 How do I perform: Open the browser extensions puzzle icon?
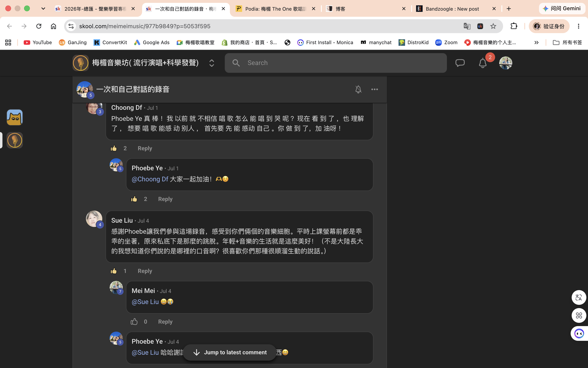tap(514, 26)
